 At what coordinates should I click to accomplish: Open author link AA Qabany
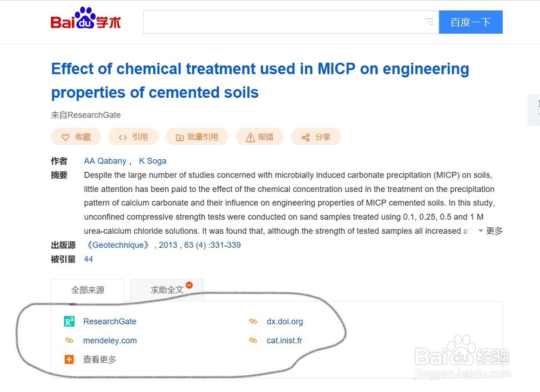pos(105,161)
